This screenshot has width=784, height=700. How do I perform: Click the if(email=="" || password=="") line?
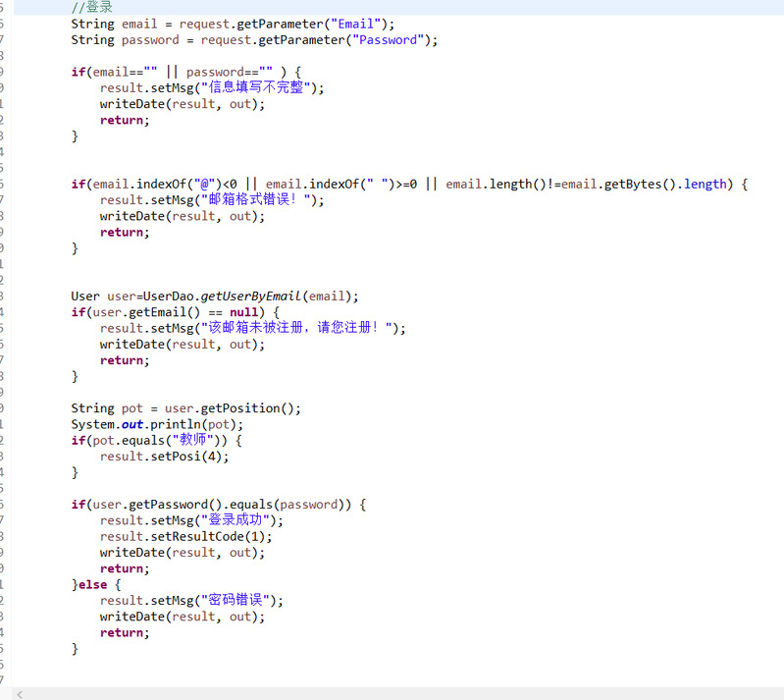(x=186, y=72)
